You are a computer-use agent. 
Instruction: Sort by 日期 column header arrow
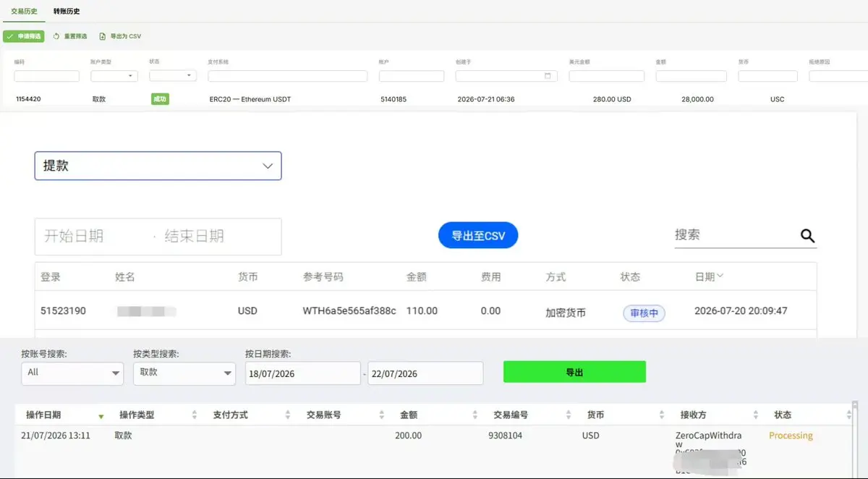coord(720,276)
